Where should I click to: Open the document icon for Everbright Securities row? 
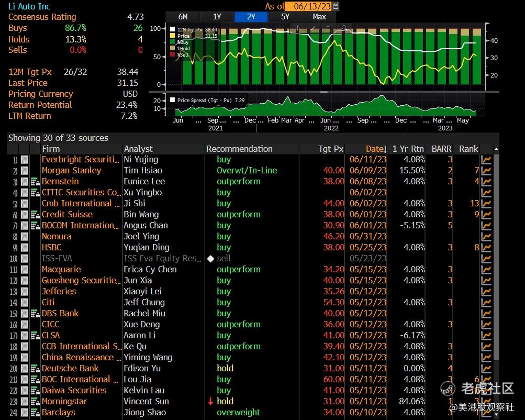[24, 159]
